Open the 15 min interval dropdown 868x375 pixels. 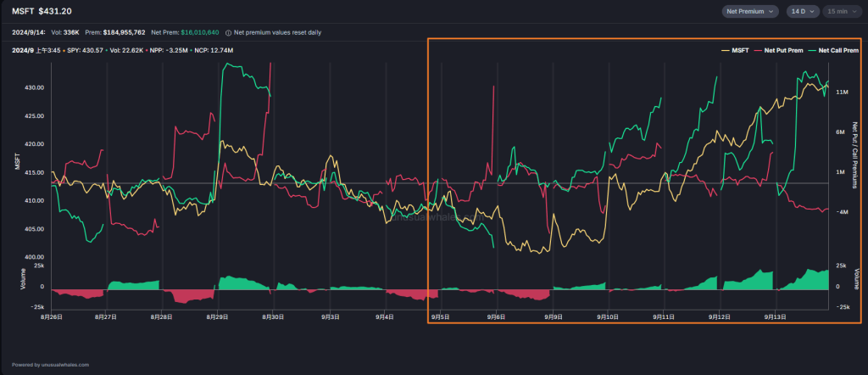coord(842,11)
